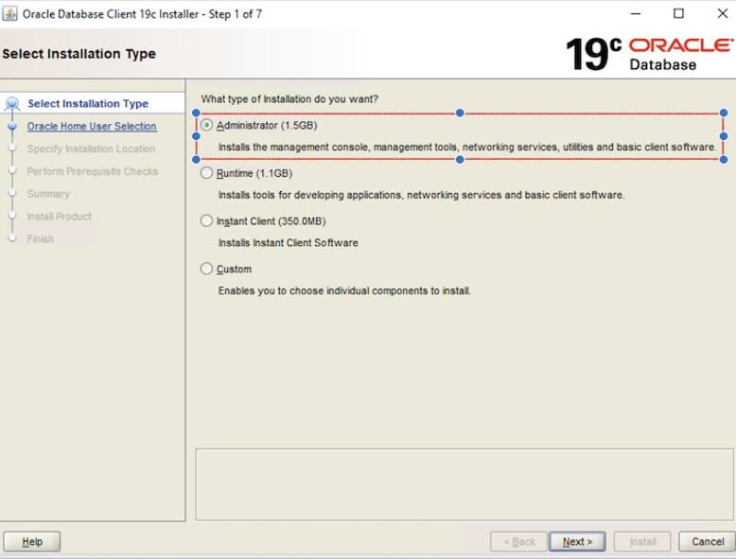Pick the Custom installation radio button
The width and height of the screenshot is (736, 560).
[x=206, y=269]
